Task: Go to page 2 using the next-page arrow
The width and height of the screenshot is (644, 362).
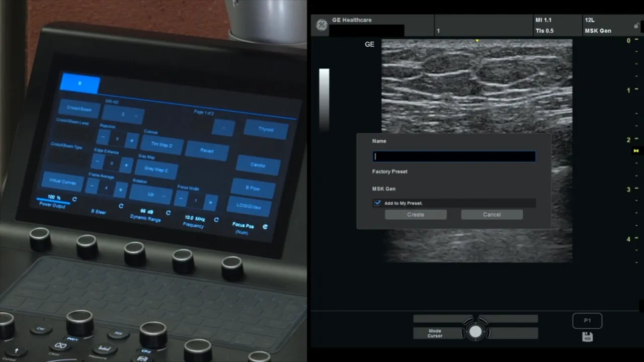Action: [223, 128]
